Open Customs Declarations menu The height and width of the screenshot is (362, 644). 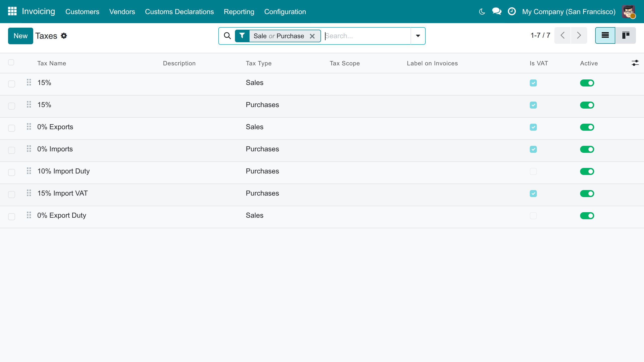click(179, 12)
